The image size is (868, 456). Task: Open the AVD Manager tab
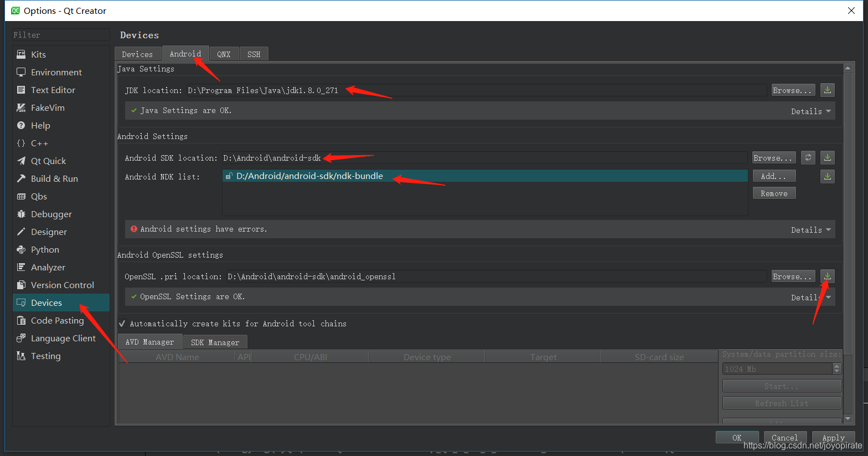(150, 342)
